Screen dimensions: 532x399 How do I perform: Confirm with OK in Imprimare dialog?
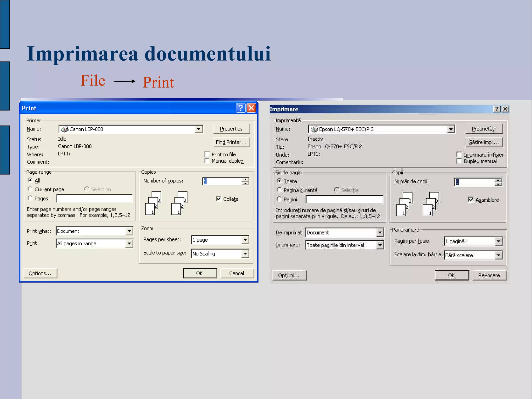[452, 275]
